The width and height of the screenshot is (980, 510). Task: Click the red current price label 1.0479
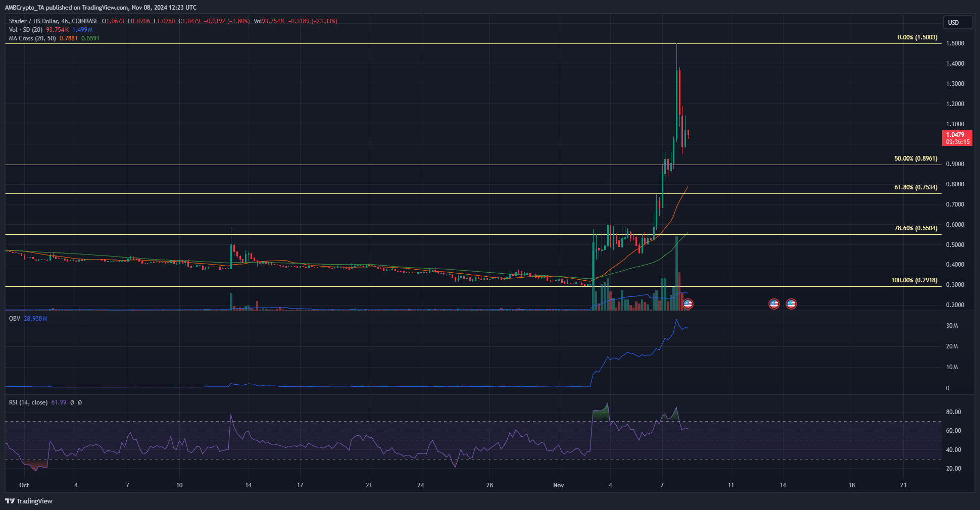point(957,138)
